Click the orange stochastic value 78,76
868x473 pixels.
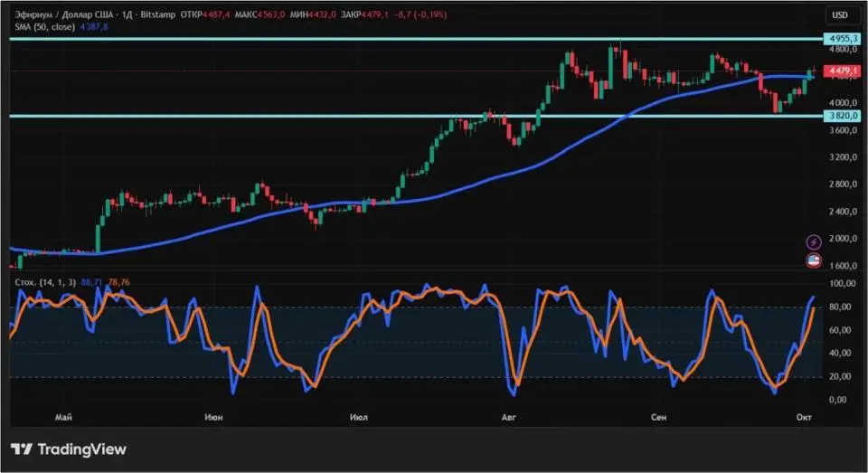(119, 283)
